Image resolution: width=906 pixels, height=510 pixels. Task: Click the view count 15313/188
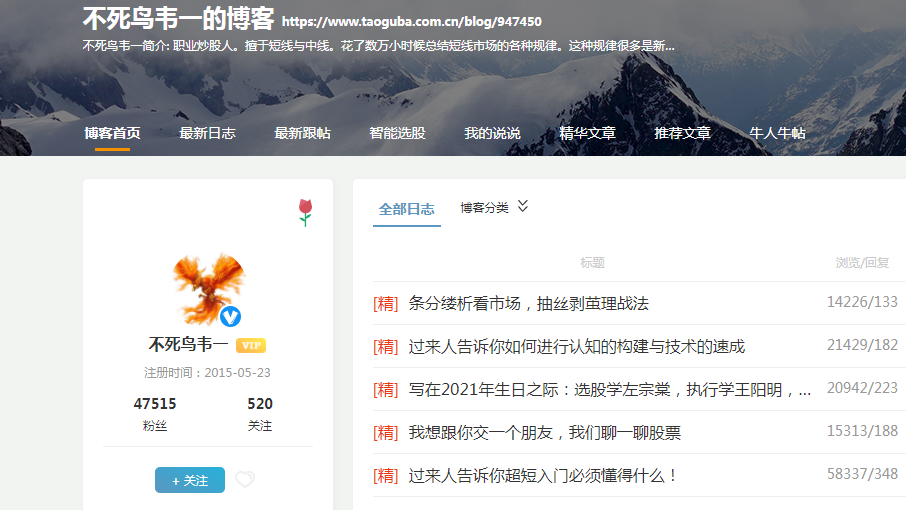pos(862,431)
